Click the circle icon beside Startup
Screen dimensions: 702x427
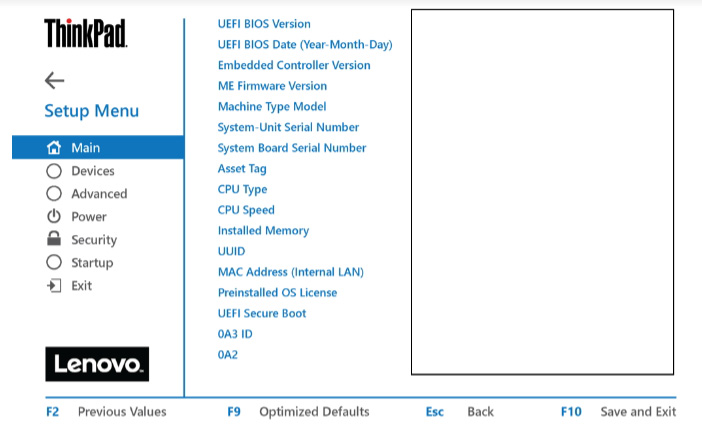click(54, 262)
